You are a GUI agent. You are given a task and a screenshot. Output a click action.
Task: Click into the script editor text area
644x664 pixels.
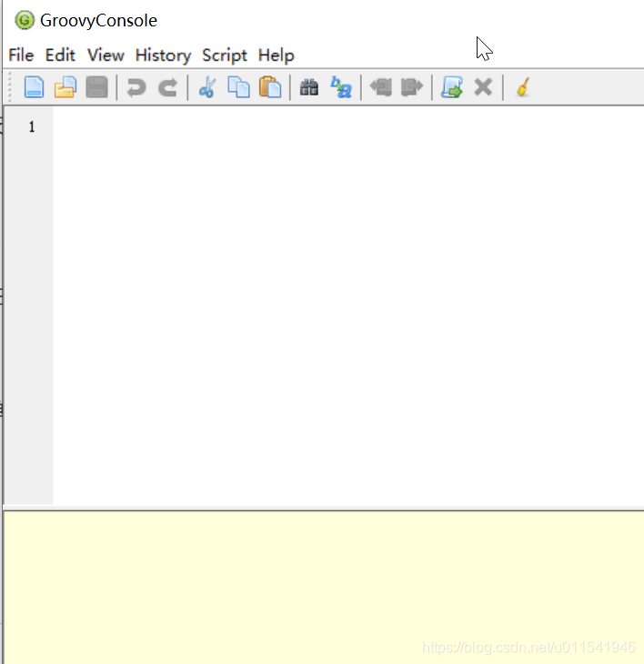pos(348,305)
